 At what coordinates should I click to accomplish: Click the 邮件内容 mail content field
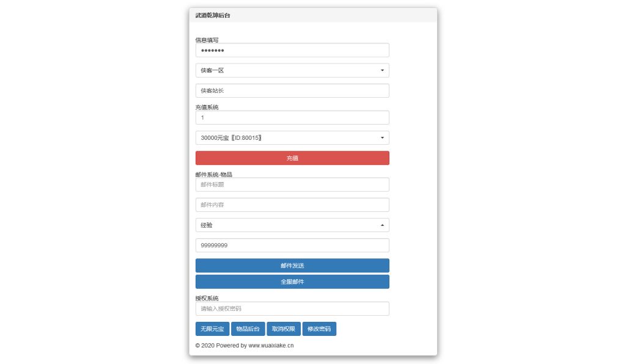(x=292, y=205)
